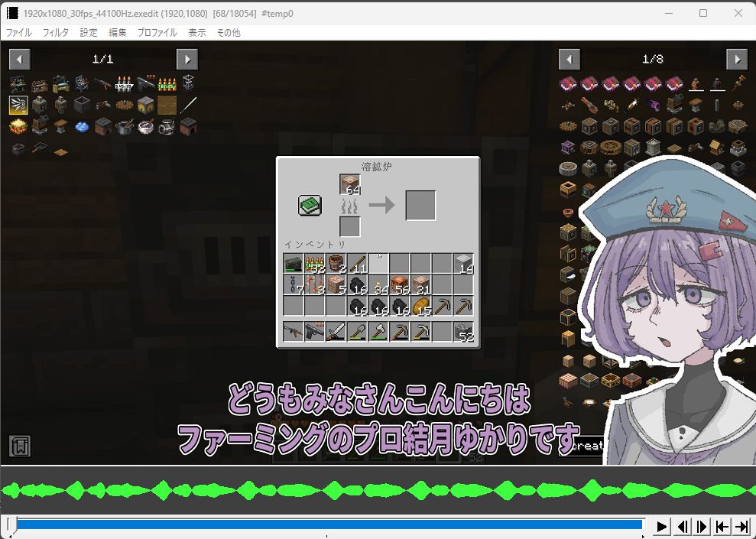Open the プロファイル menu
The height and width of the screenshot is (539, 756).
[157, 33]
